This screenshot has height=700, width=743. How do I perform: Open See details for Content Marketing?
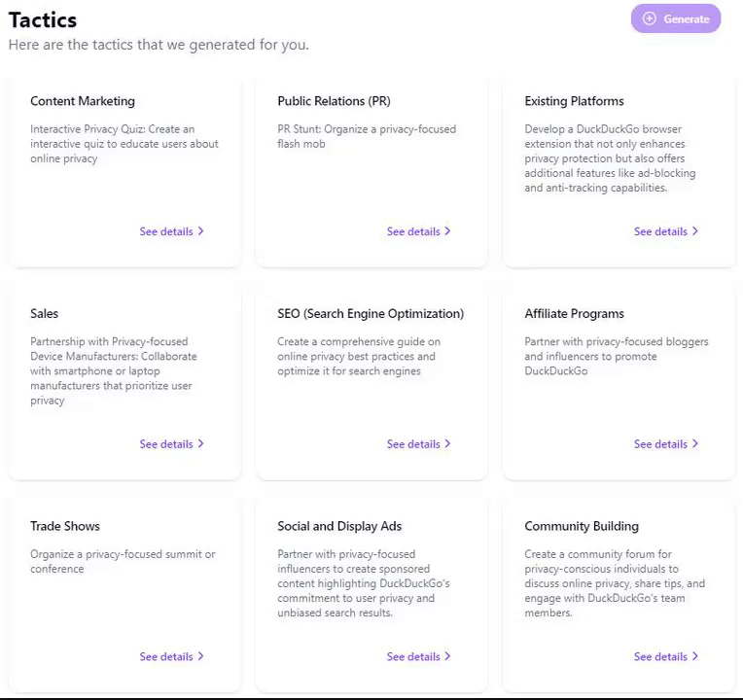coord(166,231)
